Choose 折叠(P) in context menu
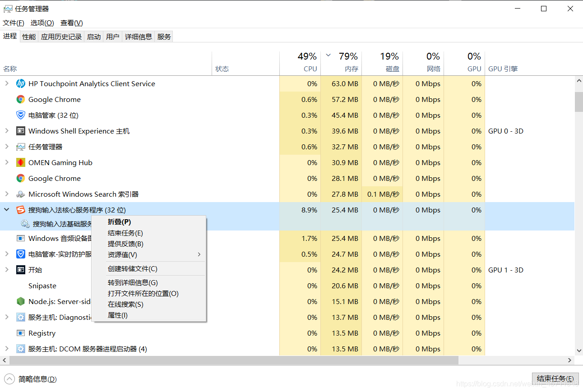Screen dimensions: 583x392 [x=149, y=222]
